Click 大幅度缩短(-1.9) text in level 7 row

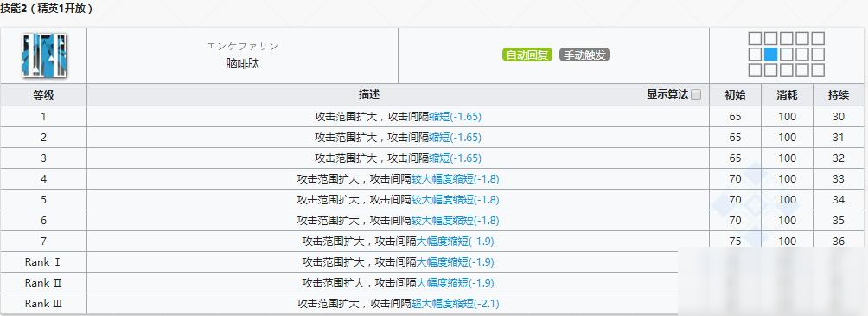[x=455, y=242]
